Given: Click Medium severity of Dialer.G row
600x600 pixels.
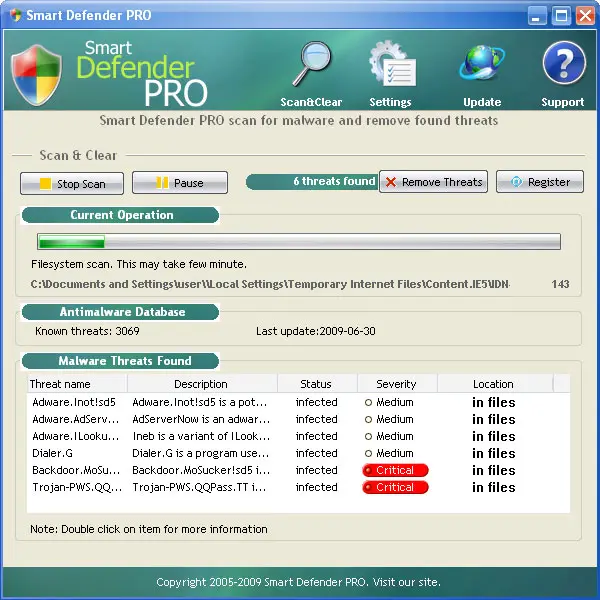Looking at the screenshot, I should point(389,453).
